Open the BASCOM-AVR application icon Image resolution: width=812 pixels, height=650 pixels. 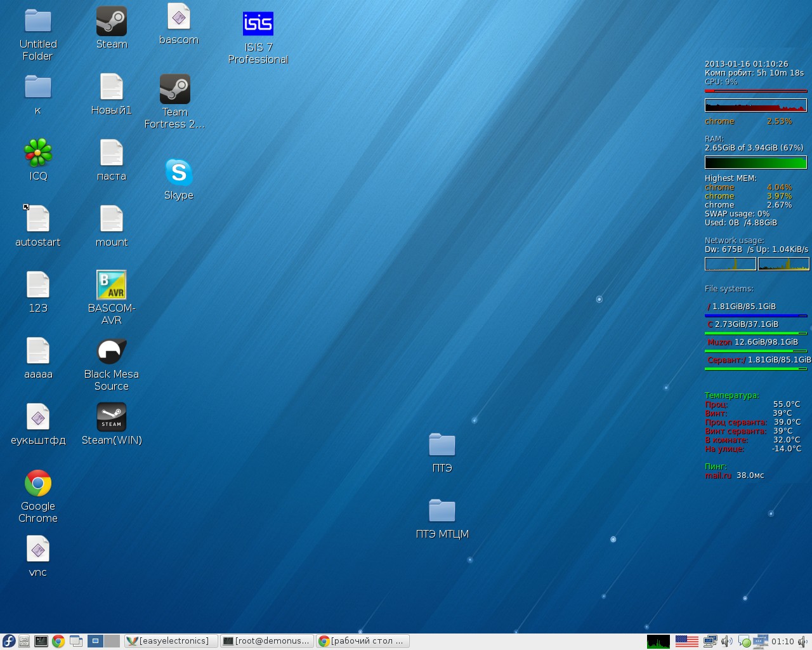(112, 286)
